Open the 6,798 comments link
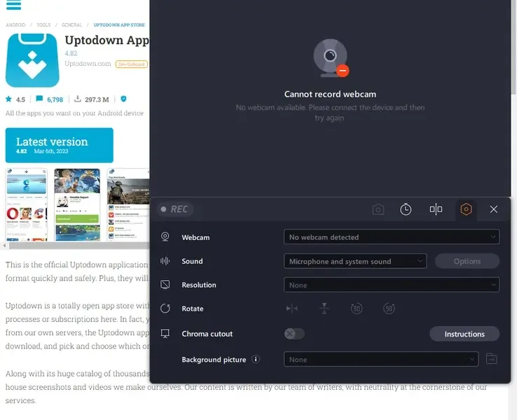 pos(50,99)
